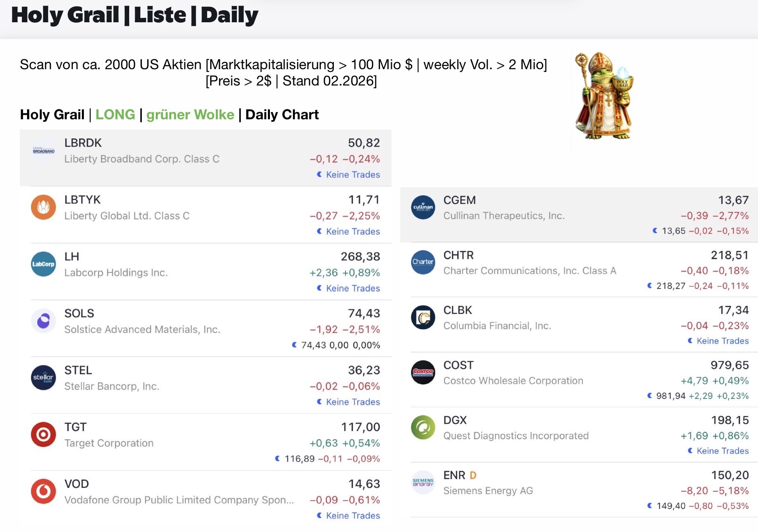
Task: Open the Holy Grail frog mascot image
Action: tap(603, 96)
